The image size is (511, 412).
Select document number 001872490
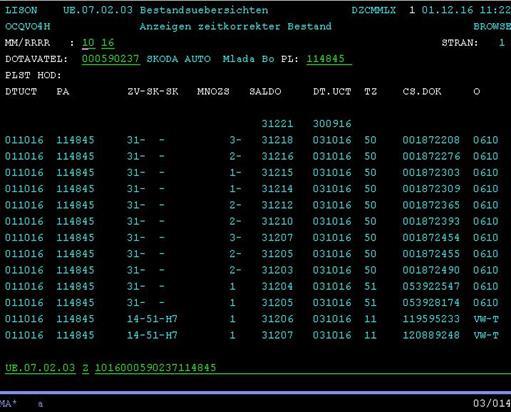pos(431,270)
